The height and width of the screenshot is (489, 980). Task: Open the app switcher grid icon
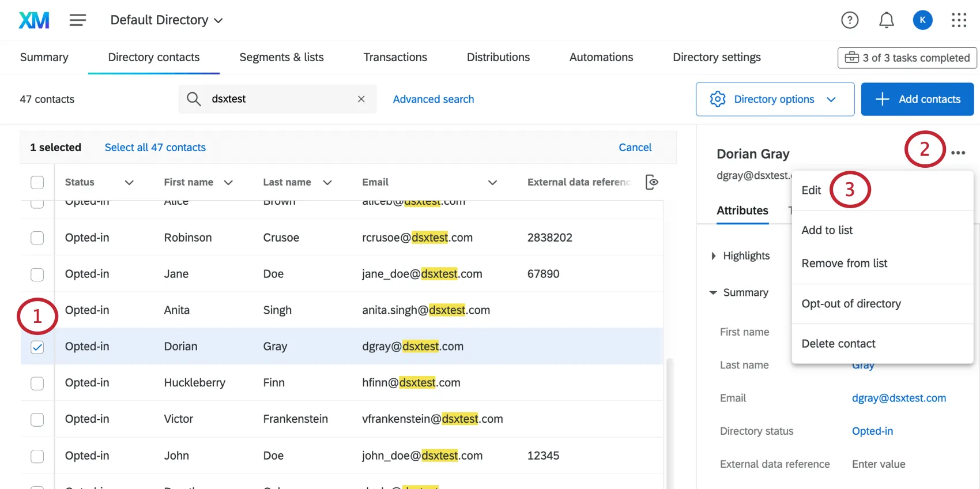[x=959, y=20]
